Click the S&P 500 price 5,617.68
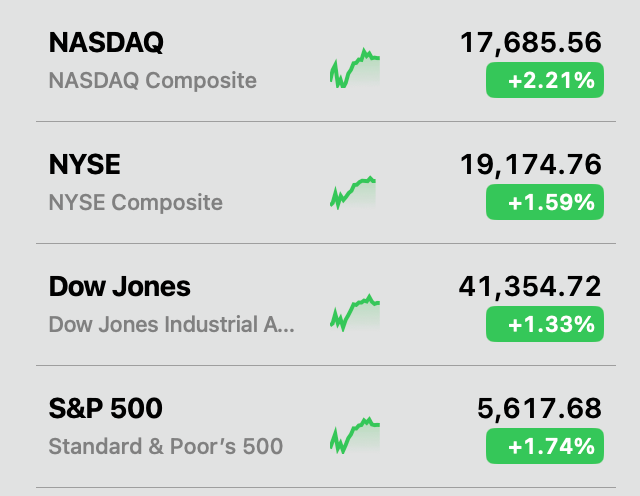Image resolution: width=640 pixels, height=496 pixels. [x=540, y=409]
